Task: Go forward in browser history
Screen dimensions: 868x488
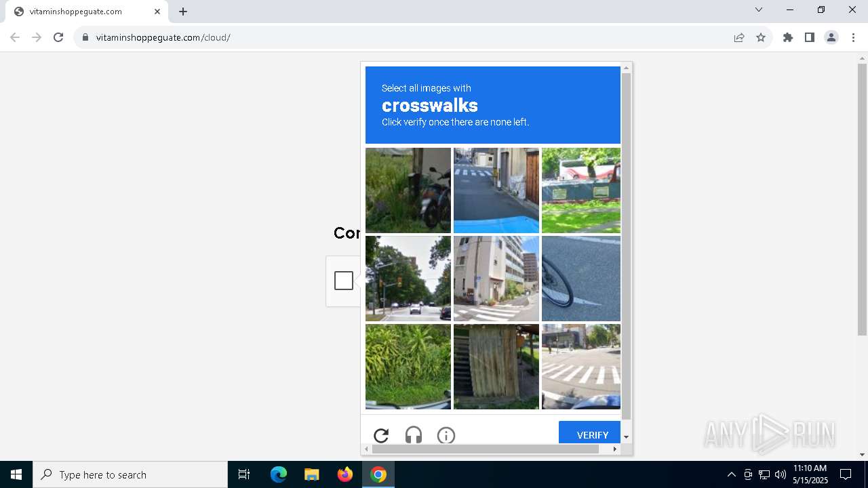Action: (37, 37)
